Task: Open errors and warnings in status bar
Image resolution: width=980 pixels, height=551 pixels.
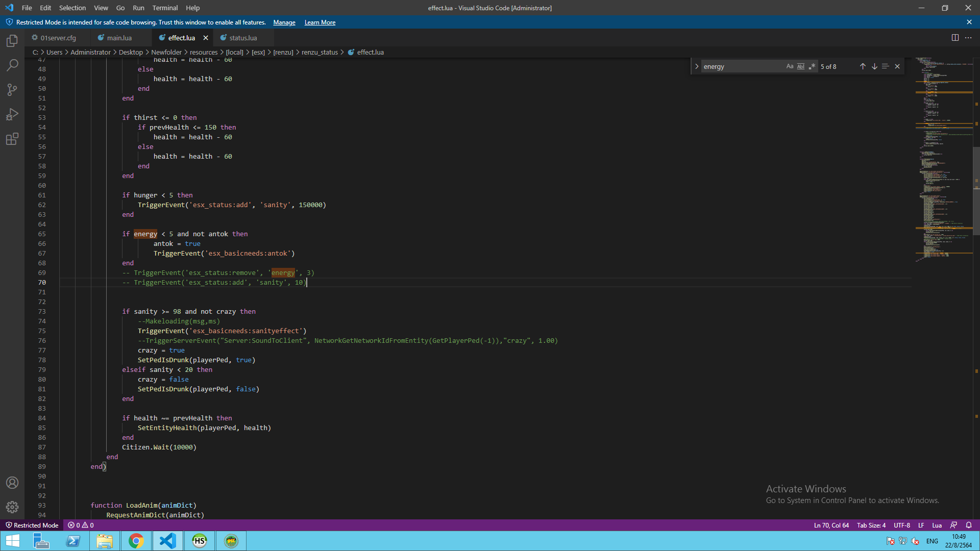Action: [81, 525]
